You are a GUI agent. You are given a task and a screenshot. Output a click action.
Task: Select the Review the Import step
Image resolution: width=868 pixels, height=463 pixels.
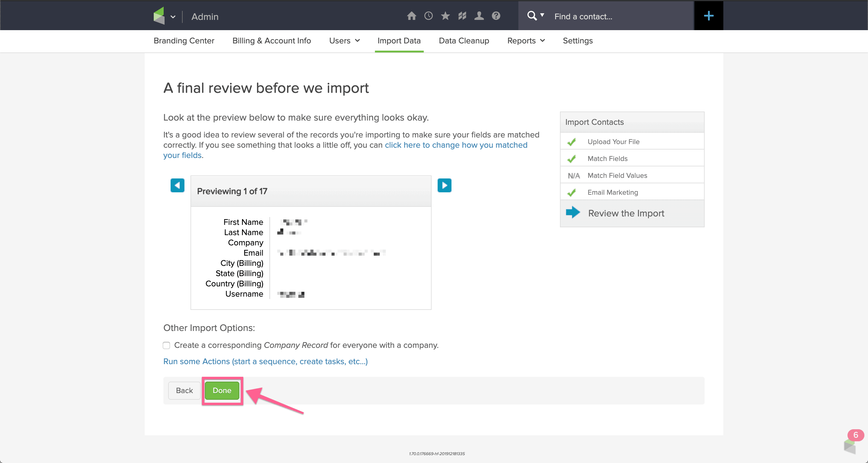[x=632, y=213]
